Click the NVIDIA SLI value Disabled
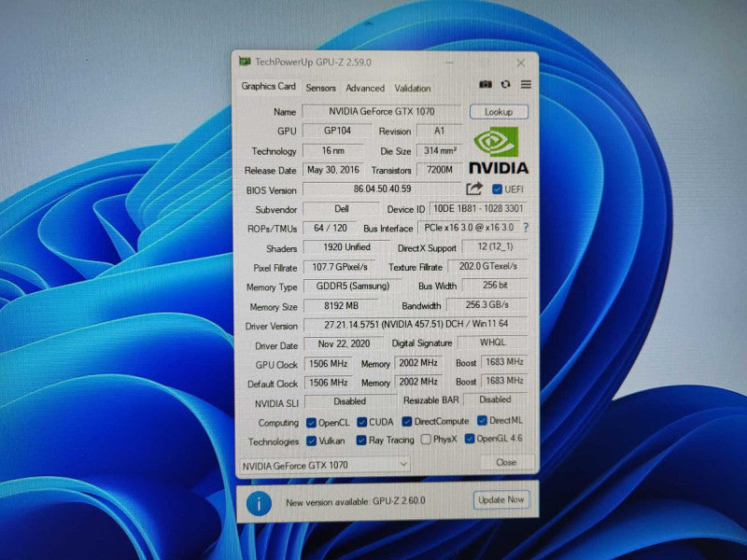Screen dimensions: 747x560 350,401
